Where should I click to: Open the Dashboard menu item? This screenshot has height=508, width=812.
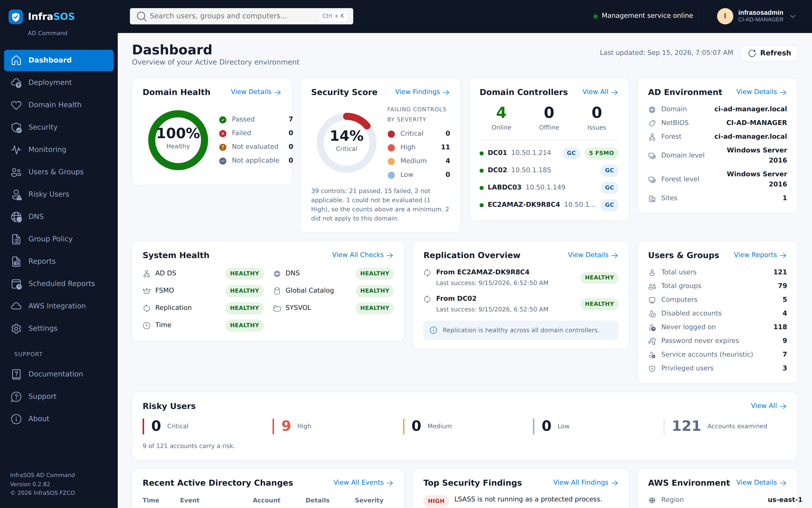point(59,60)
